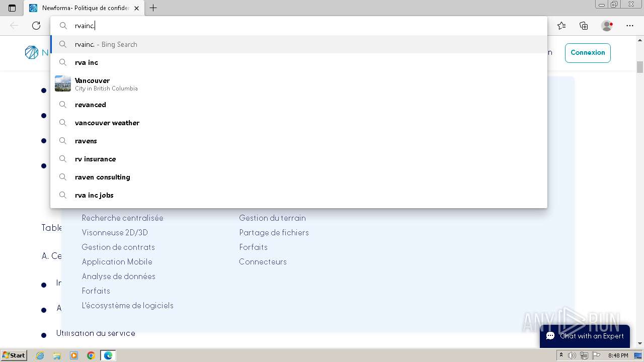Click the Action Center flag tray icon

[596, 355]
